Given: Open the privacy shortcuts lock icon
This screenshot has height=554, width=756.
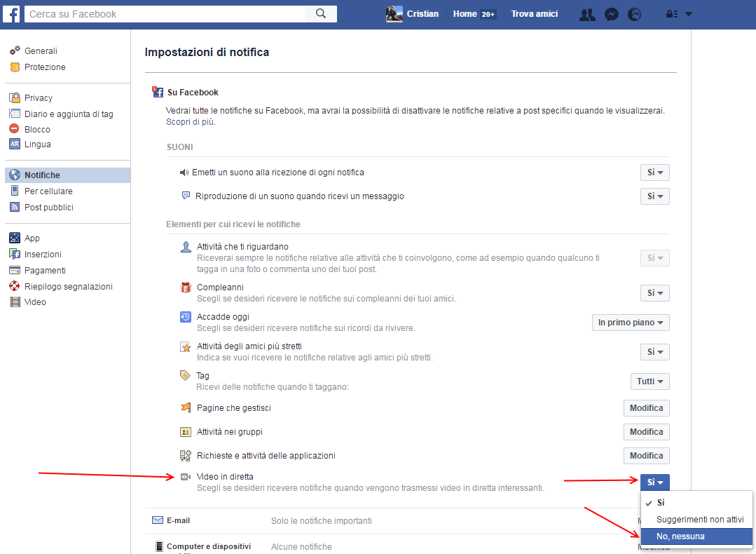Looking at the screenshot, I should click(672, 14).
